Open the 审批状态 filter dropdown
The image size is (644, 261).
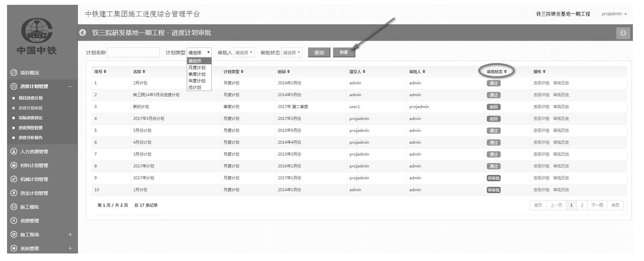pos(292,53)
